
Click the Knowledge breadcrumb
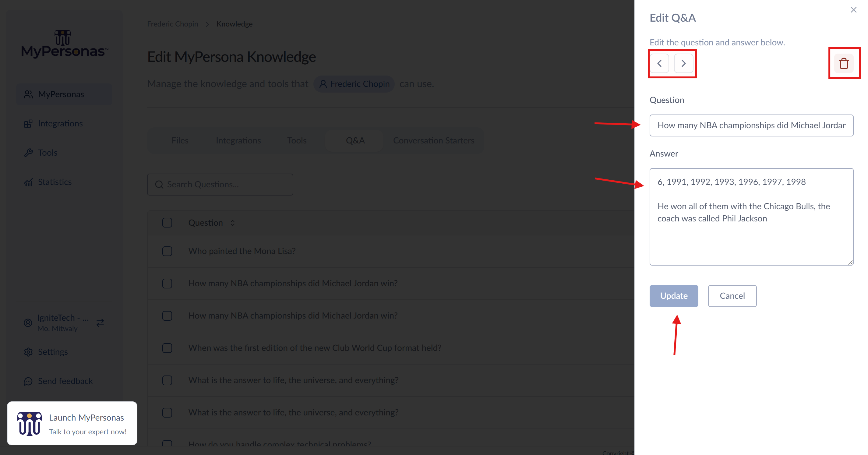[235, 24]
